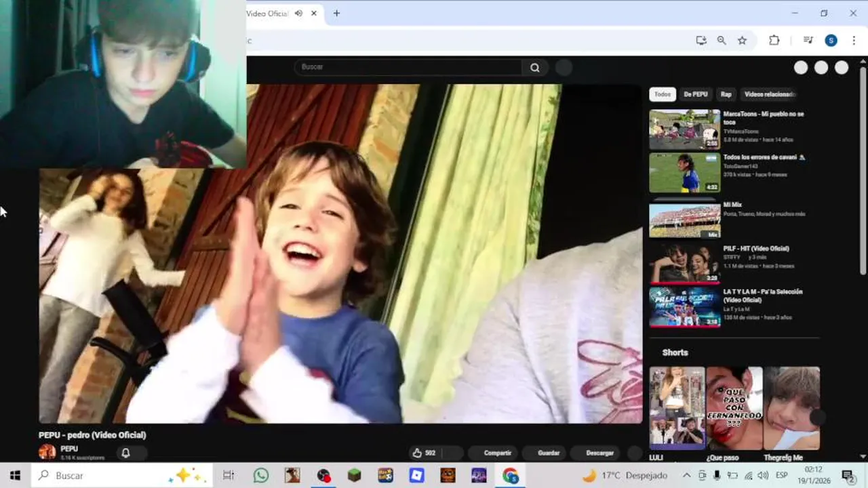Toggle the notification bell for PEPU
The image size is (868, 488).
tap(125, 453)
